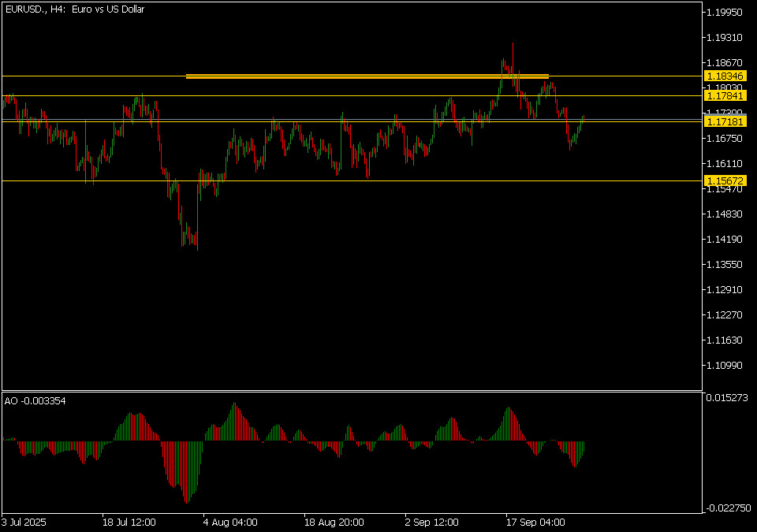
Task: Click the -0.022750 value on AO scale
Action: pyautogui.click(x=729, y=508)
